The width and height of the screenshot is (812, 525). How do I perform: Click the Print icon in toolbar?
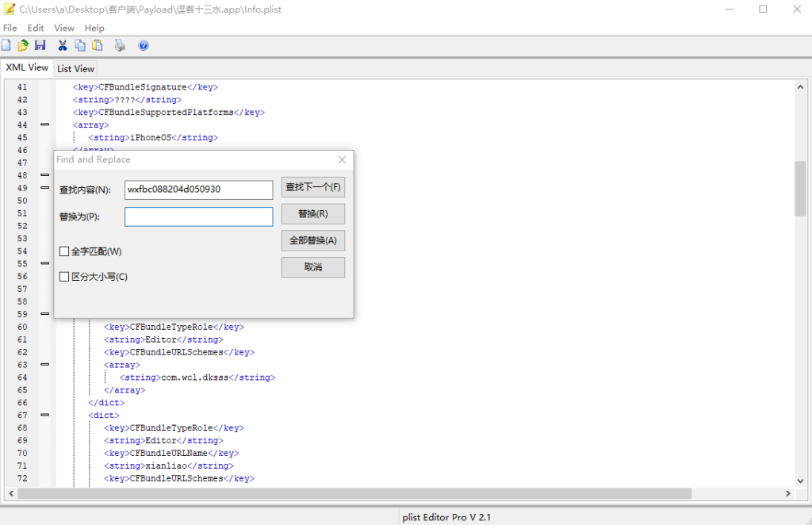point(120,45)
